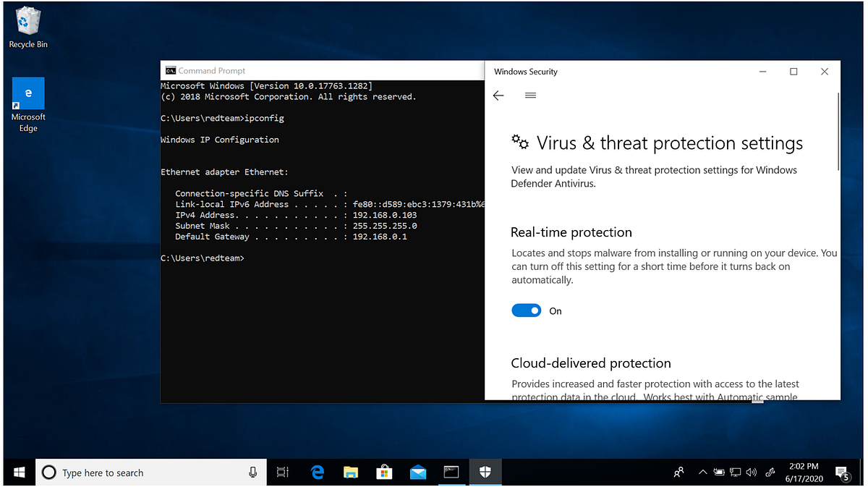Click the IPv4 Address 192.168.0.103 line
The width and height of the screenshot is (868, 487).
[296, 215]
